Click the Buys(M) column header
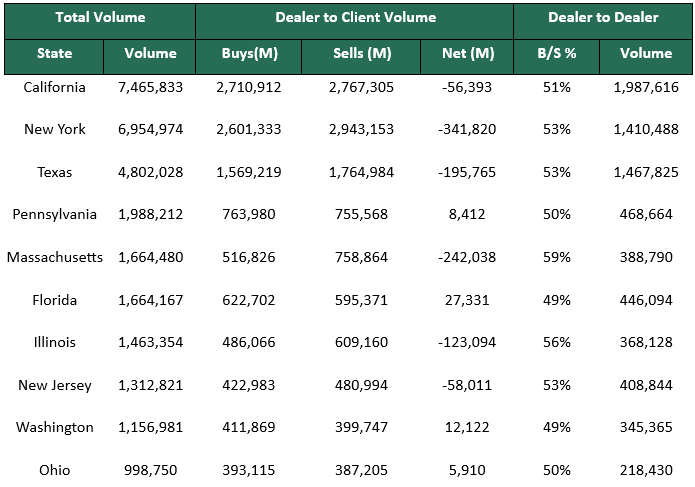 (249, 54)
